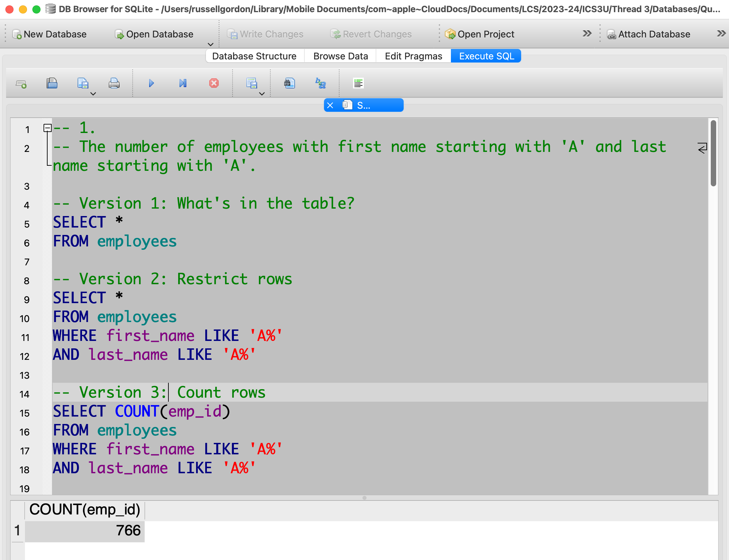Screen dimensions: 729x560
Task: Click the Attach Database button
Action: click(x=648, y=34)
